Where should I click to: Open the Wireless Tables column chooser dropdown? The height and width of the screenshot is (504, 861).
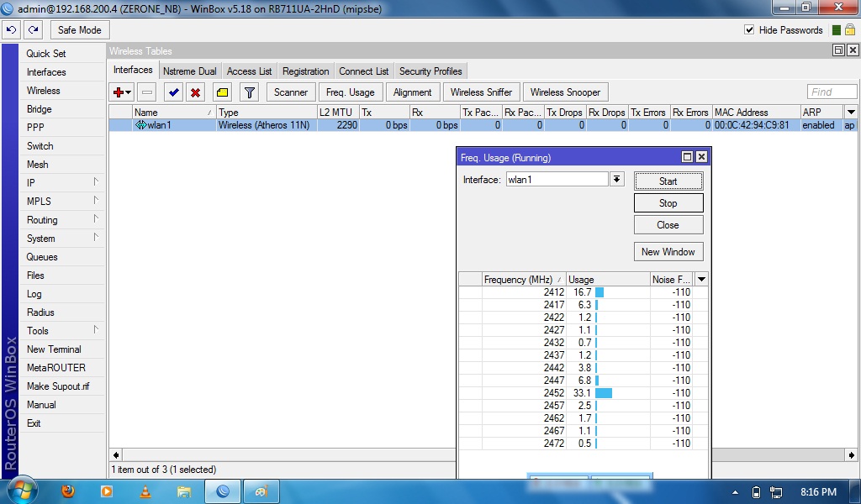(851, 112)
